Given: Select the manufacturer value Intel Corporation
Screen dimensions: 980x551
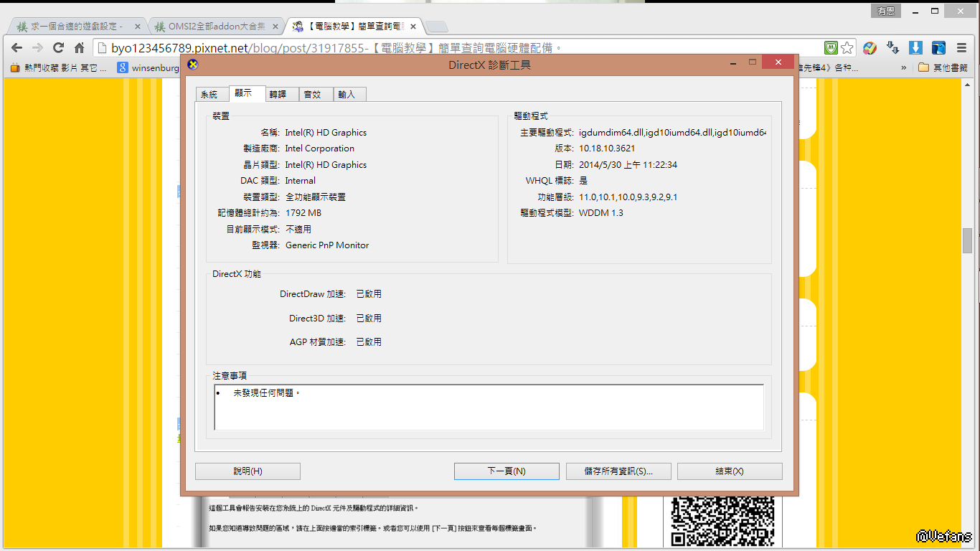Looking at the screenshot, I should (x=320, y=149).
